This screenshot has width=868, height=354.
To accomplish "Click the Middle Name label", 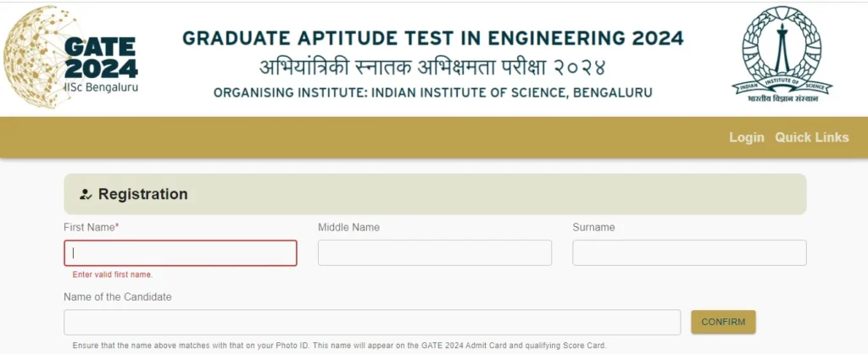I will click(348, 227).
